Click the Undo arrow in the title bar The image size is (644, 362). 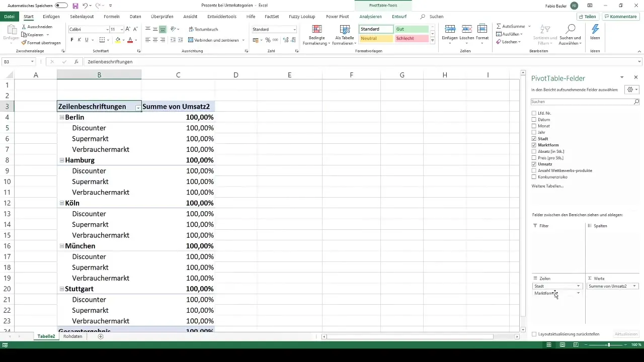tap(85, 6)
